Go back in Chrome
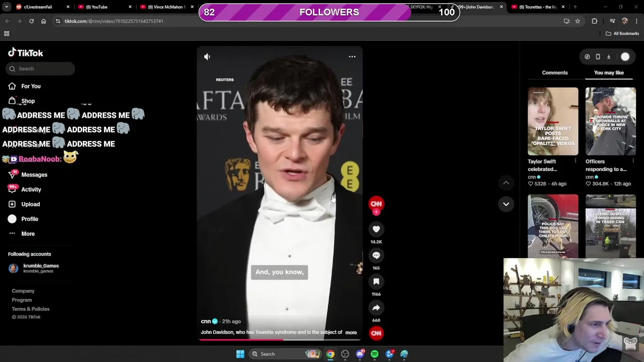Viewport: 644px width, 362px height. 7,21
